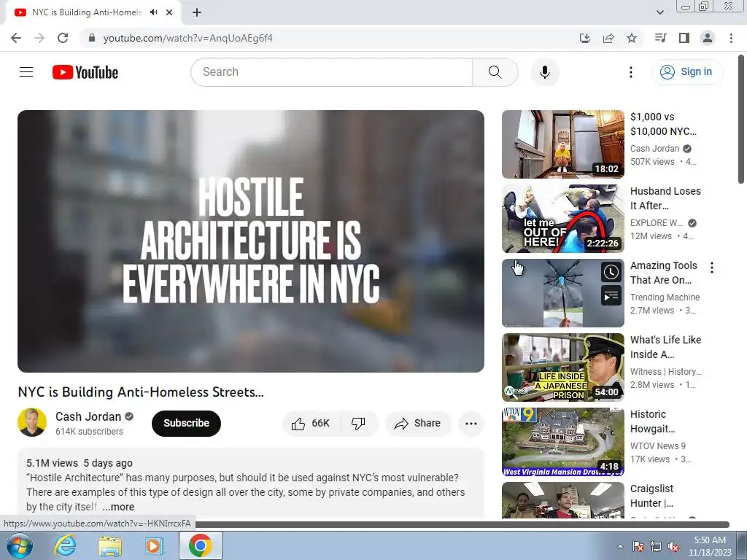Go forward with browser forward arrow
Screen dimensions: 747x560
click(x=39, y=38)
